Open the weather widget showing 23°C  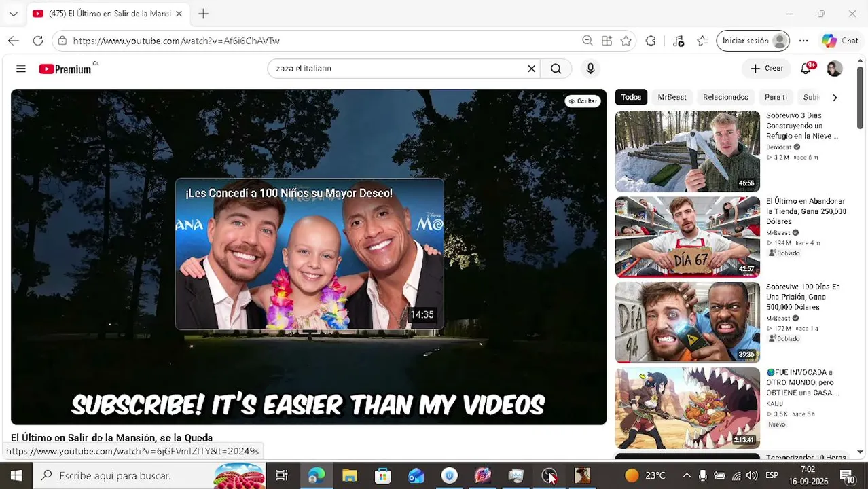[645, 475]
